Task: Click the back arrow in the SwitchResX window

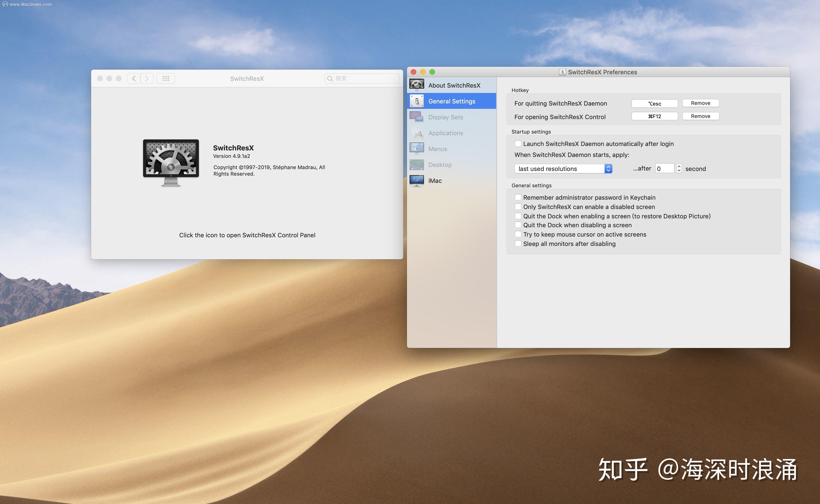Action: [134, 78]
